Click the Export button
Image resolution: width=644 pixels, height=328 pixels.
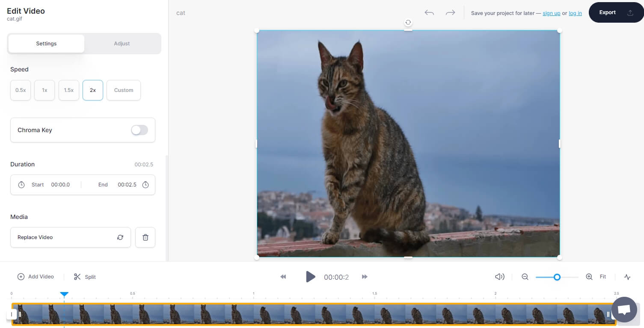616,12
